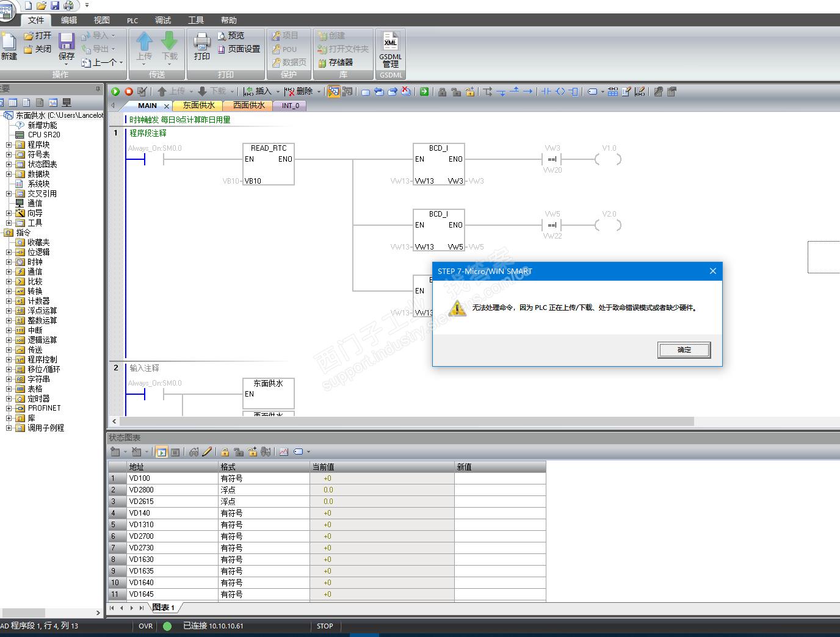Switch to the INT_0 program tab

[x=291, y=106]
